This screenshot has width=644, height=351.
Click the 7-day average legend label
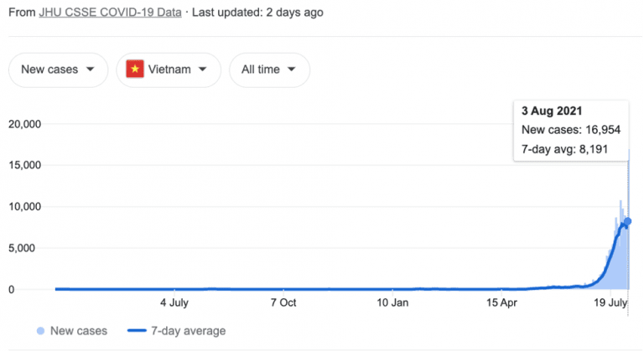(x=188, y=331)
